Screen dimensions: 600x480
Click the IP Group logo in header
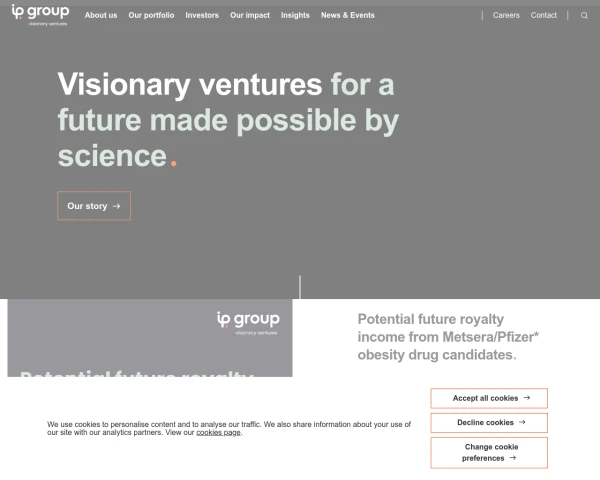click(40, 14)
